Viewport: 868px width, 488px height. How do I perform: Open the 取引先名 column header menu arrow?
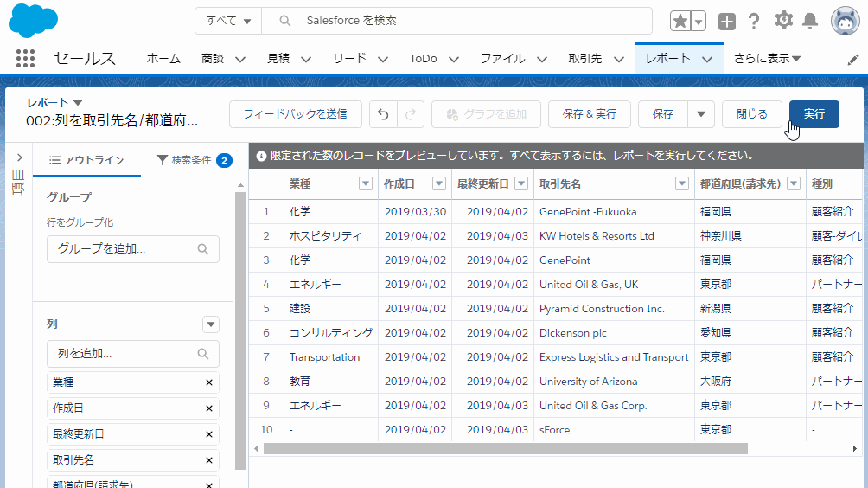coord(682,183)
